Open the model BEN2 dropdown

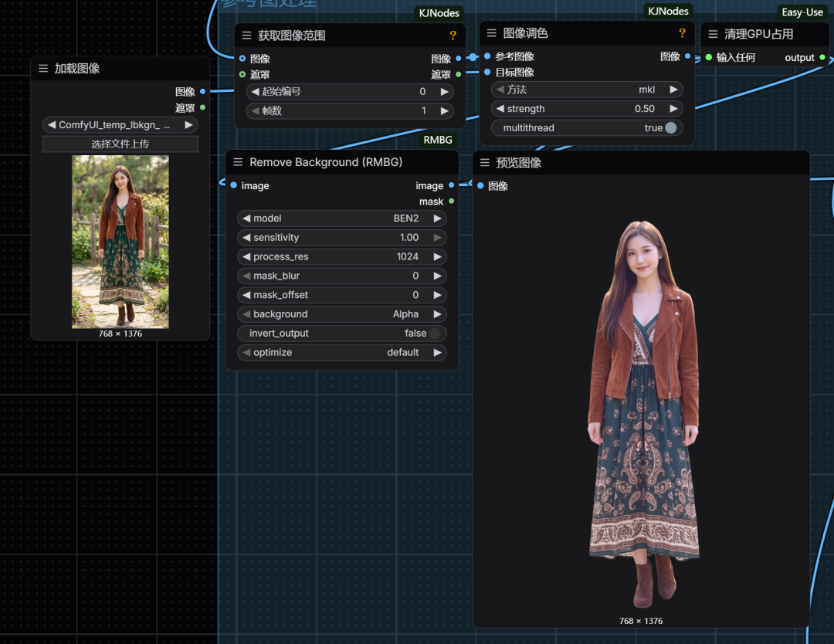pyautogui.click(x=342, y=219)
